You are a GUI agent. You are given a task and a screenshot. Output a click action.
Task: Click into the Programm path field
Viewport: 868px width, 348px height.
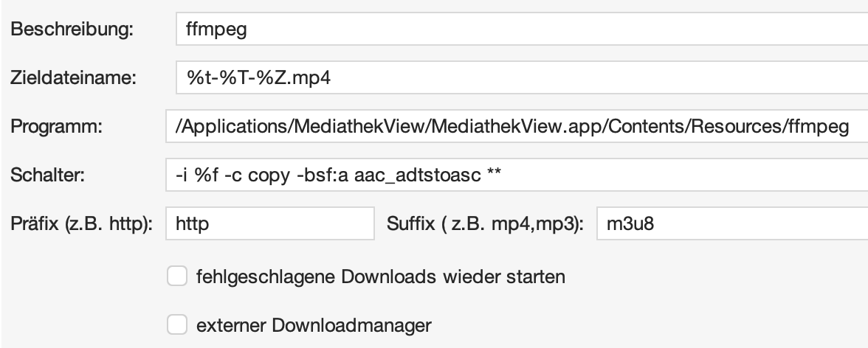(517, 128)
